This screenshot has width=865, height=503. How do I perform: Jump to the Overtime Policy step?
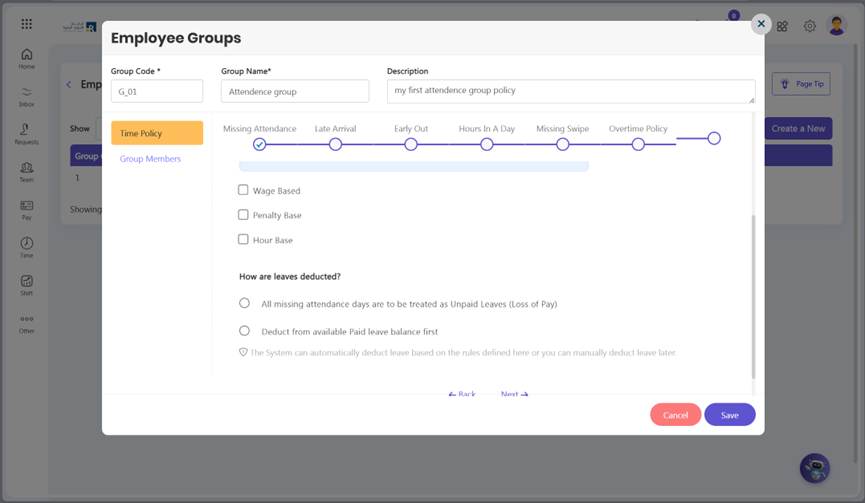tap(638, 145)
